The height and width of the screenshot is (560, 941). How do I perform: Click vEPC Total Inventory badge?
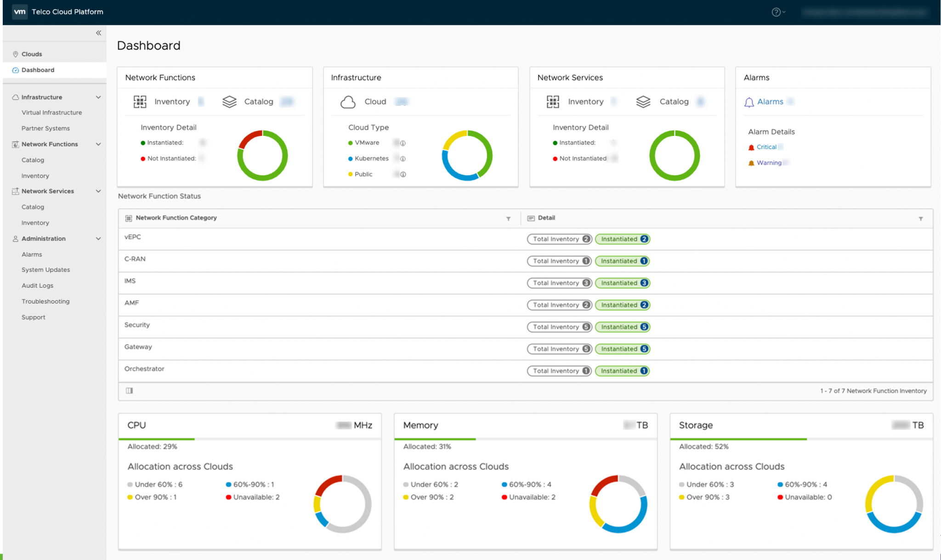click(x=559, y=239)
